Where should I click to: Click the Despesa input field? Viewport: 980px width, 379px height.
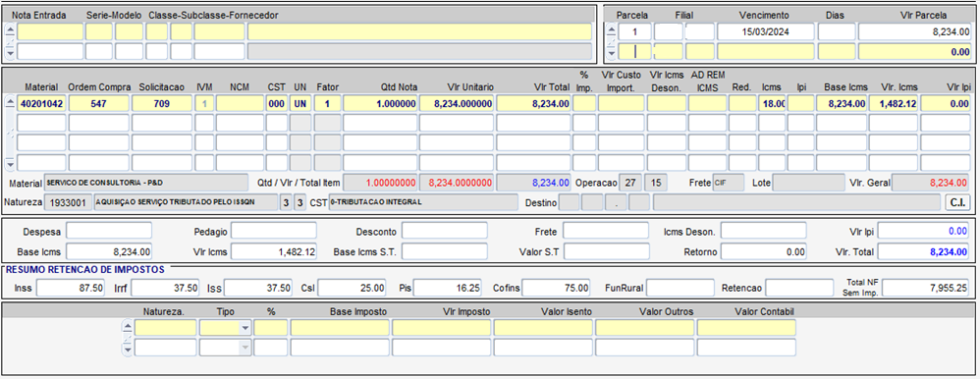point(109,231)
